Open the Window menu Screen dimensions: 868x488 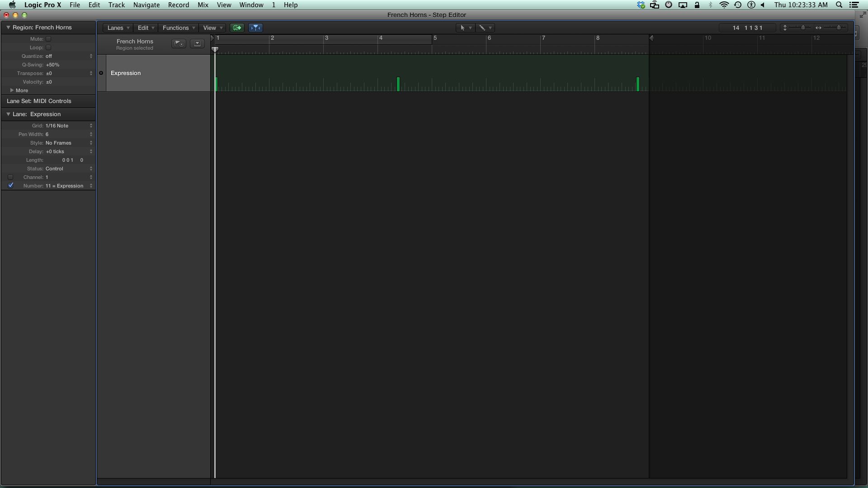251,5
